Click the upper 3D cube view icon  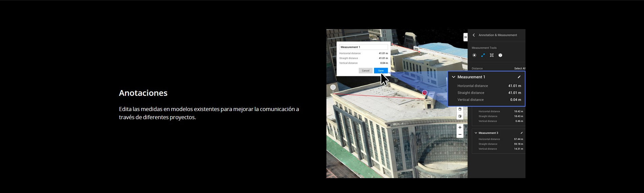coord(460,109)
